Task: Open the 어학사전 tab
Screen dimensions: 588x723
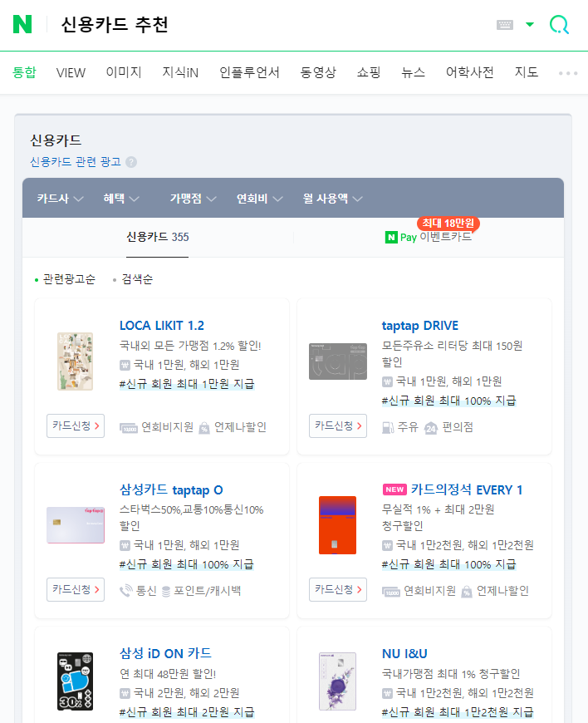Action: click(x=469, y=72)
